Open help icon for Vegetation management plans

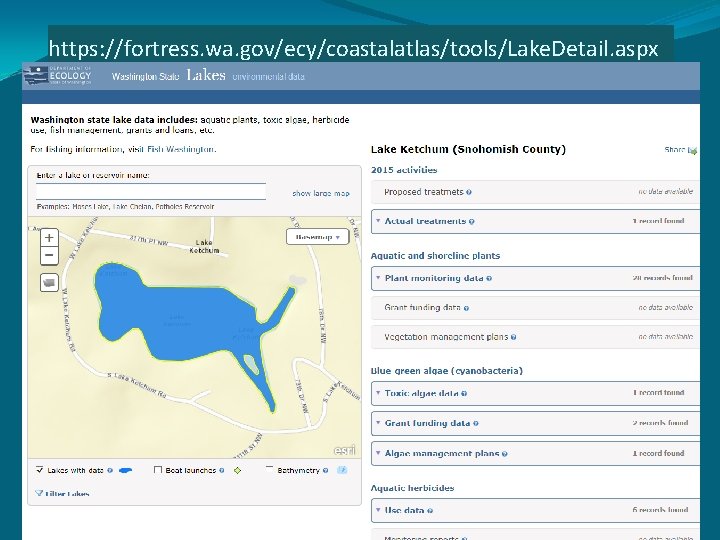(513, 337)
